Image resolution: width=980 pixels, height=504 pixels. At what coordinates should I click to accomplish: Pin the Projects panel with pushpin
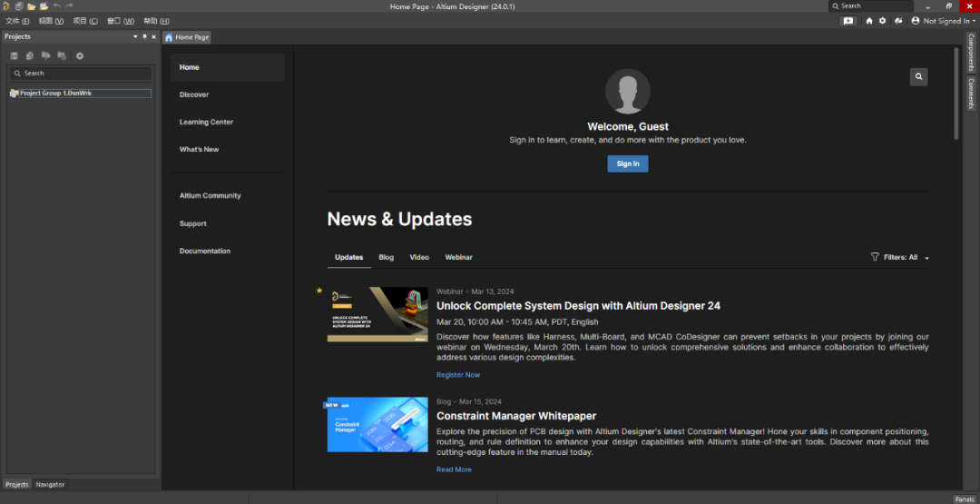(144, 36)
